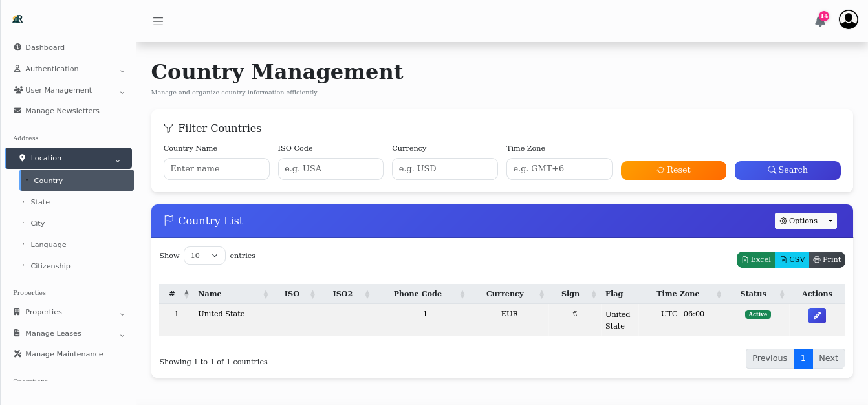
Task: Open the user profile avatar menu
Action: coord(848,19)
